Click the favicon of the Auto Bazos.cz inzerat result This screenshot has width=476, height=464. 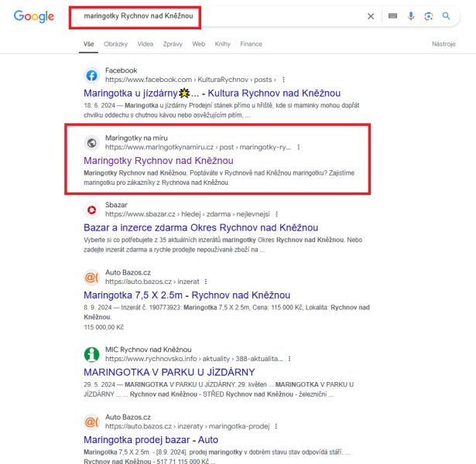(x=91, y=277)
